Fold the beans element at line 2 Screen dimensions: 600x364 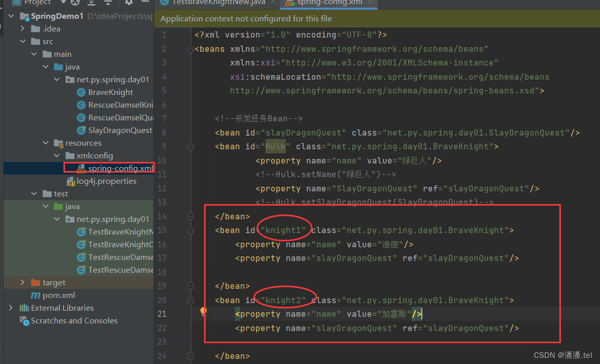[190, 49]
